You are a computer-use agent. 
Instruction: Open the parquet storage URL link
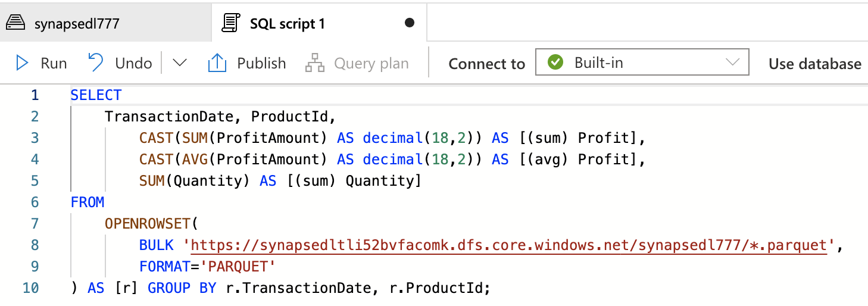point(509,245)
